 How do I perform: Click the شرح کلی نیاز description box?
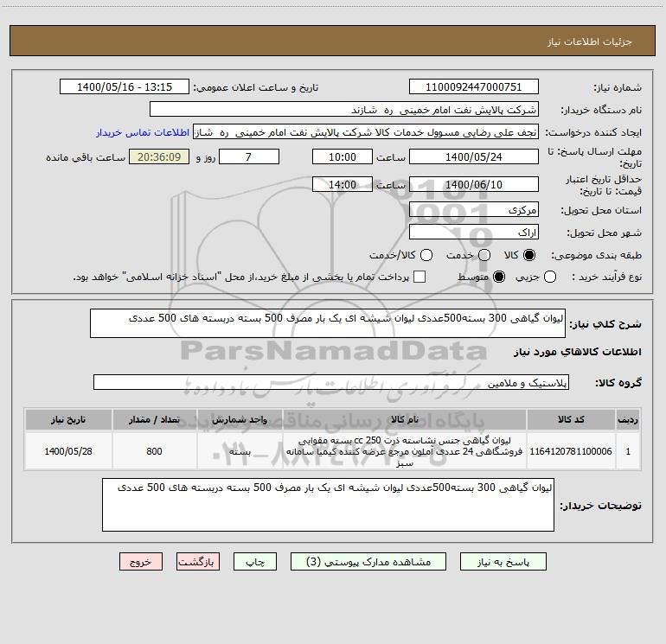328,323
